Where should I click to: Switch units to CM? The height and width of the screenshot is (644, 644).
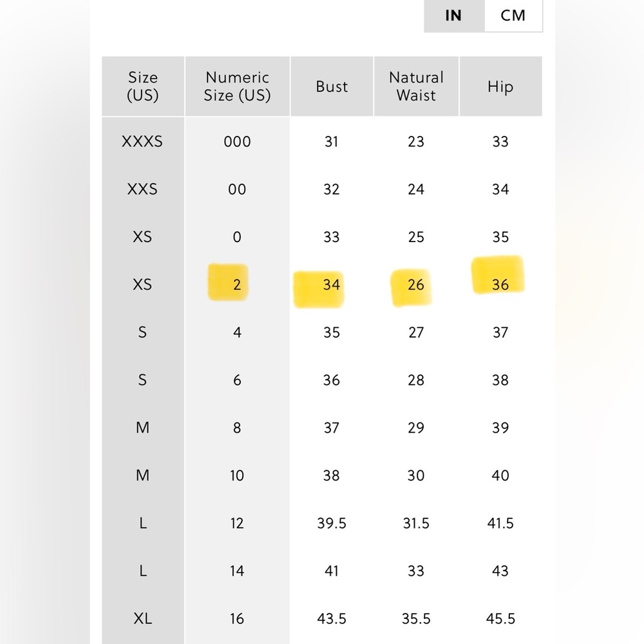click(x=513, y=15)
